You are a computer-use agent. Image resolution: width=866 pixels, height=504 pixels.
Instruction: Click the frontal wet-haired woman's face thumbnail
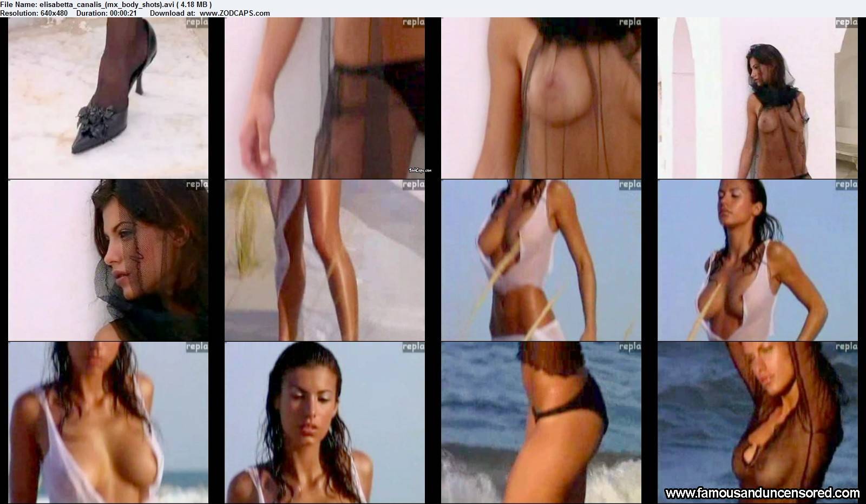coord(324,422)
